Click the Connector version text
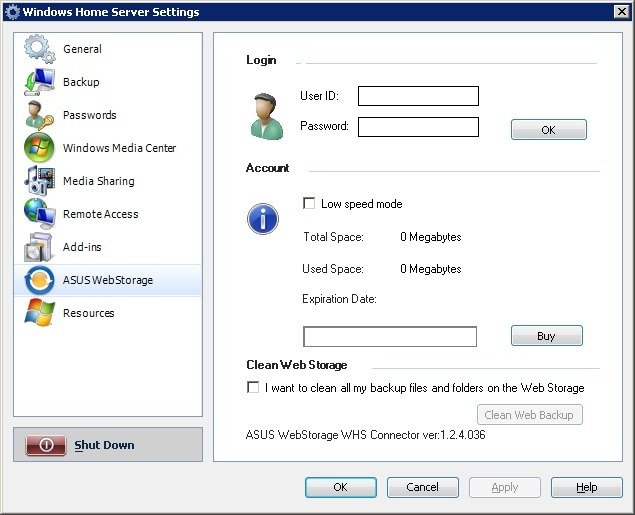Image resolution: width=635 pixels, height=515 pixels. click(365, 435)
